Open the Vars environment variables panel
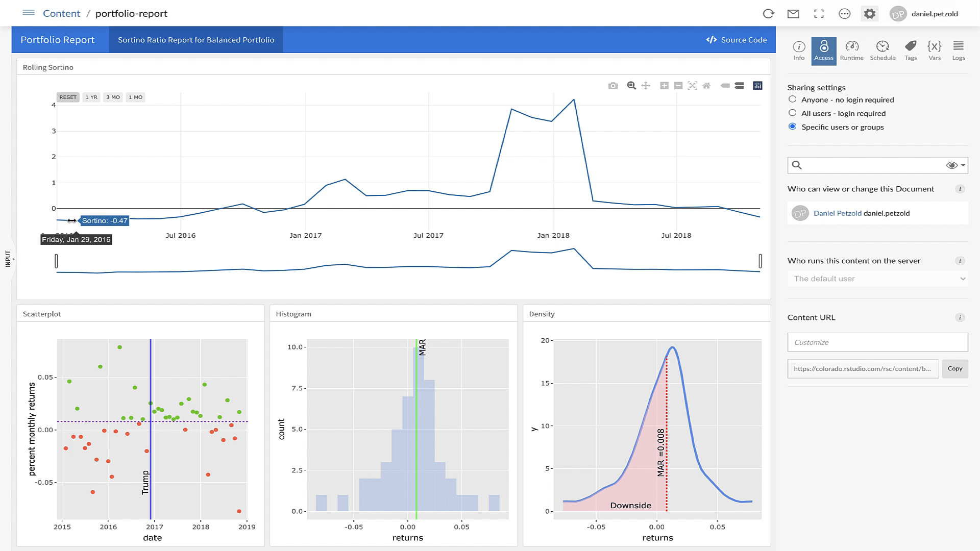Viewport: 980px width, 551px height. [934, 51]
